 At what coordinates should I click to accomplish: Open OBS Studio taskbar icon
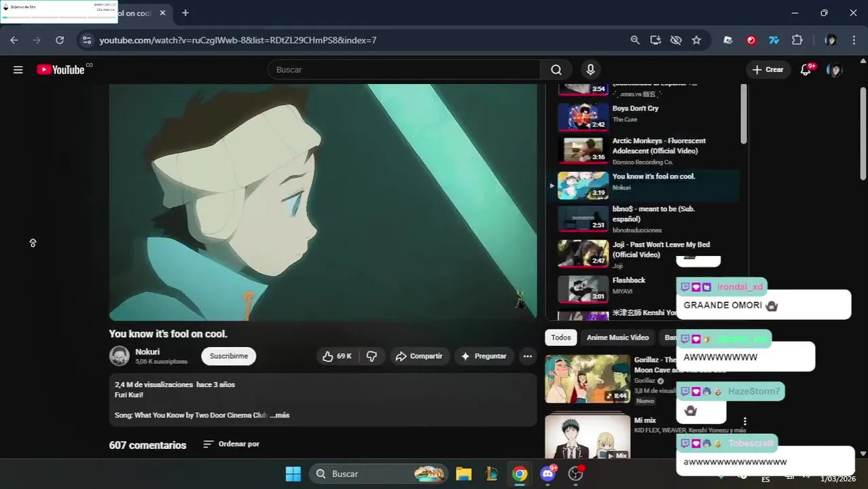(x=576, y=473)
